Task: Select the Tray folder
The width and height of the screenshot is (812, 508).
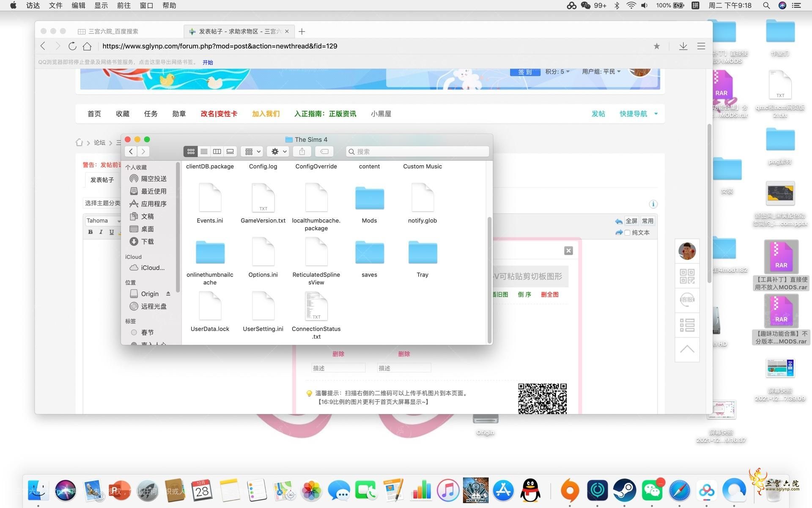Action: point(422,252)
